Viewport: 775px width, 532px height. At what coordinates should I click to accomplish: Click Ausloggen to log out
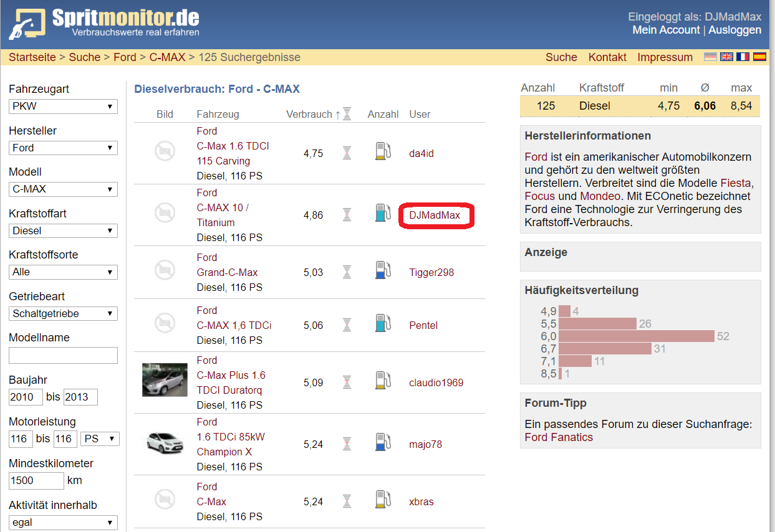pyautogui.click(x=734, y=30)
